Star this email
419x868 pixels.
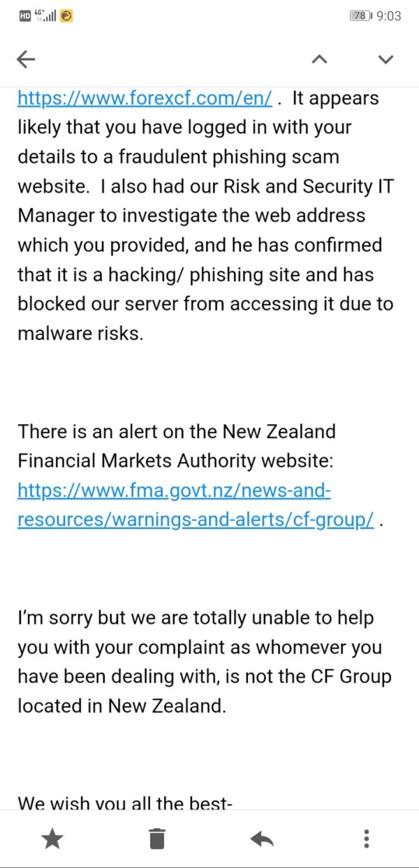click(x=52, y=839)
